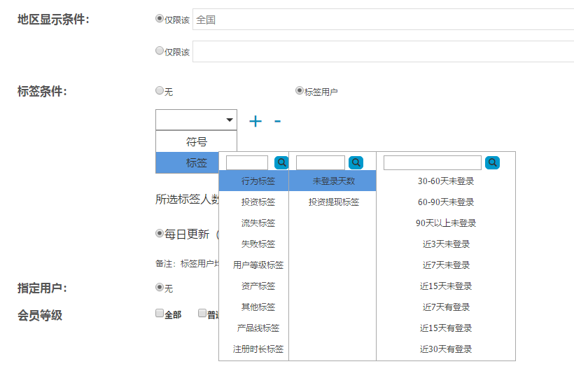
Task: Select 投资提现标签 subcategory
Action: pyautogui.click(x=332, y=202)
